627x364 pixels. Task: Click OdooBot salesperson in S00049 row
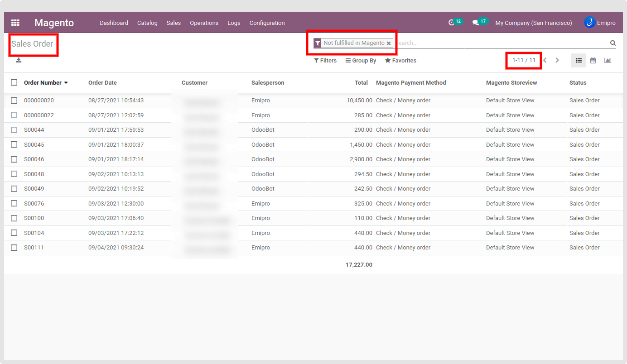(x=263, y=189)
